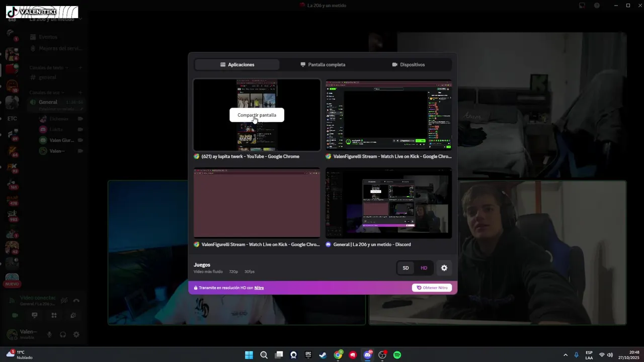Open the ETC server folder

(12, 119)
